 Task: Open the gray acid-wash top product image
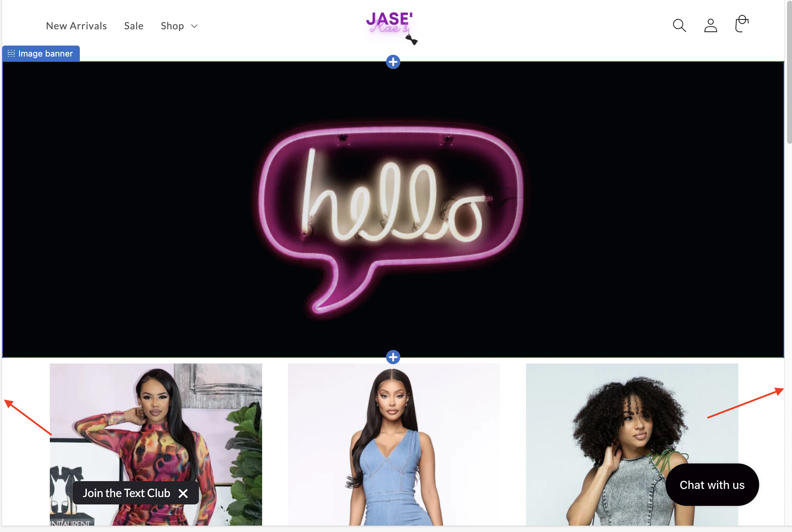[632, 444]
